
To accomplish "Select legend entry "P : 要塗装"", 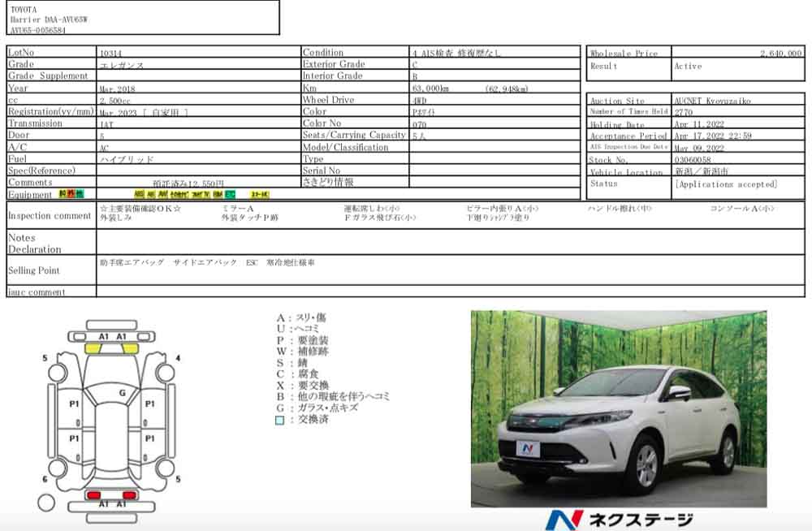I will pos(302,340).
